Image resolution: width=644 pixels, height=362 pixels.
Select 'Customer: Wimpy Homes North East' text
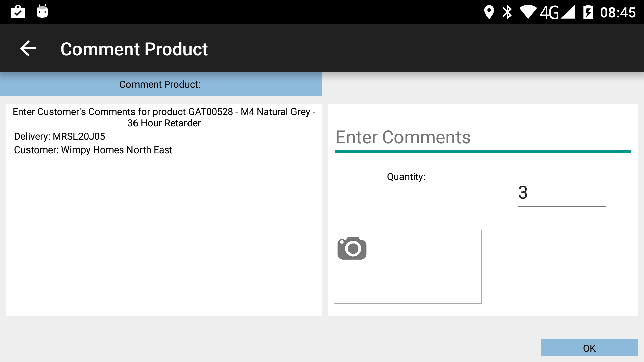coord(93,150)
